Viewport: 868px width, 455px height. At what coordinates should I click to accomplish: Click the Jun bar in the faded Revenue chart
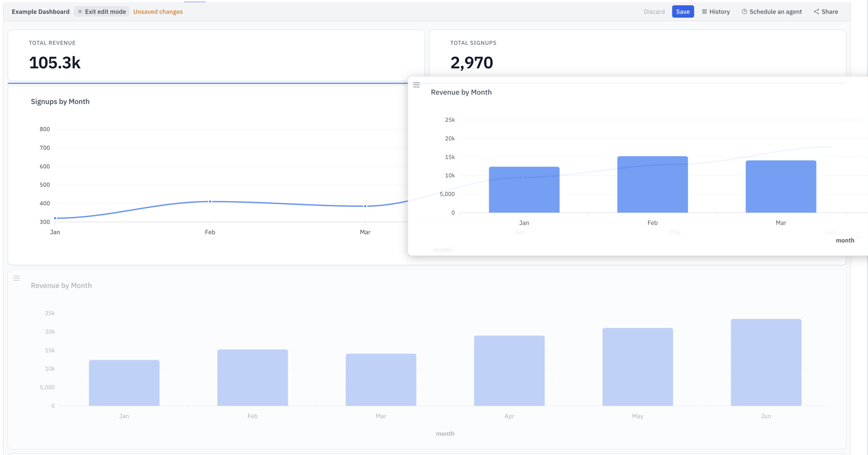tap(766, 362)
